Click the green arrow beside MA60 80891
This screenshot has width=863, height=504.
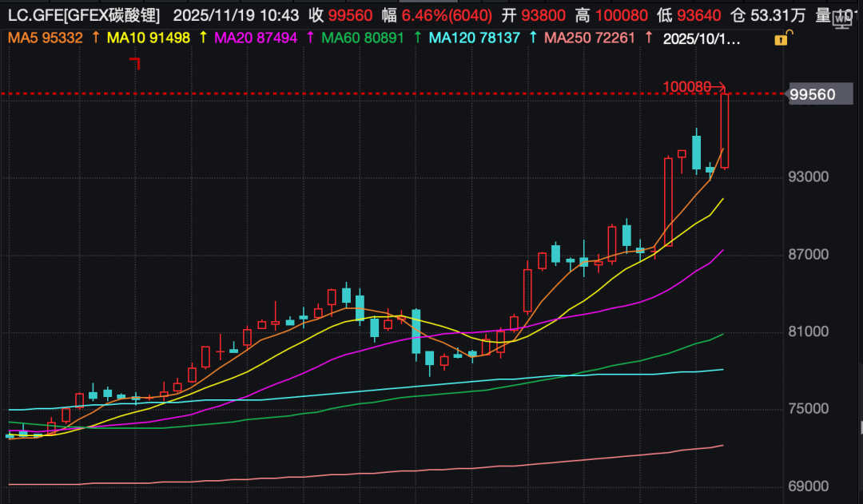pos(417,38)
